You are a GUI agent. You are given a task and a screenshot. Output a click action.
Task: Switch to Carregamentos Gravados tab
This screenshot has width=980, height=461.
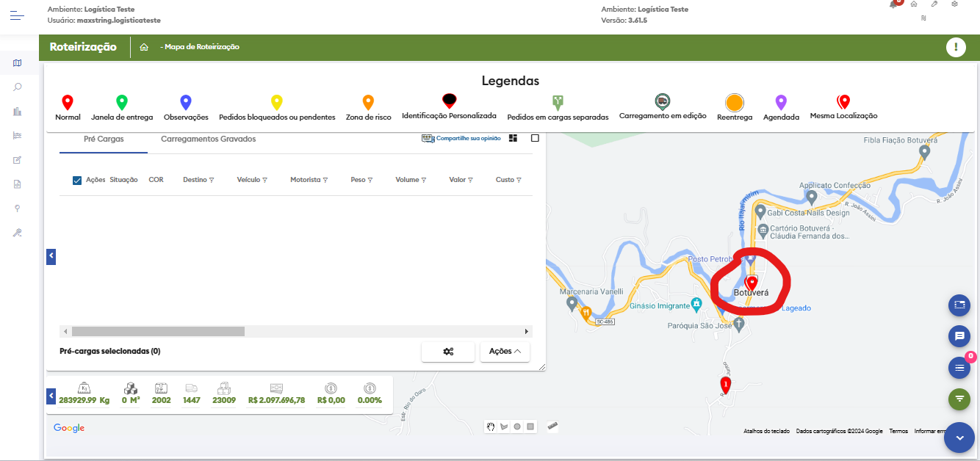(208, 139)
